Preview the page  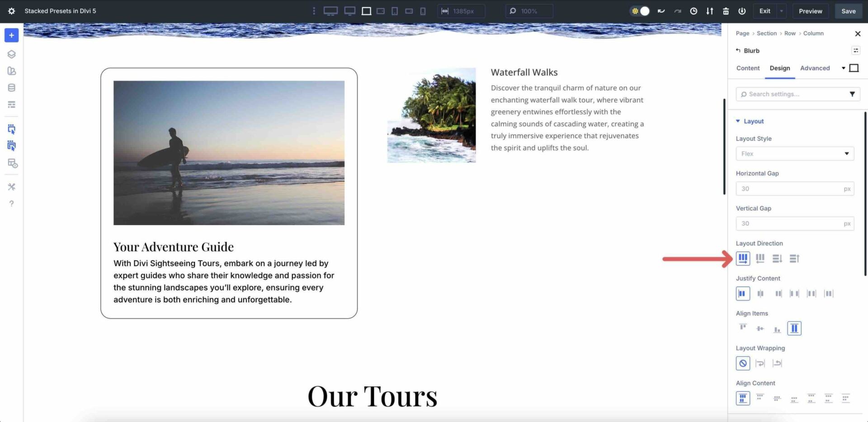(810, 11)
